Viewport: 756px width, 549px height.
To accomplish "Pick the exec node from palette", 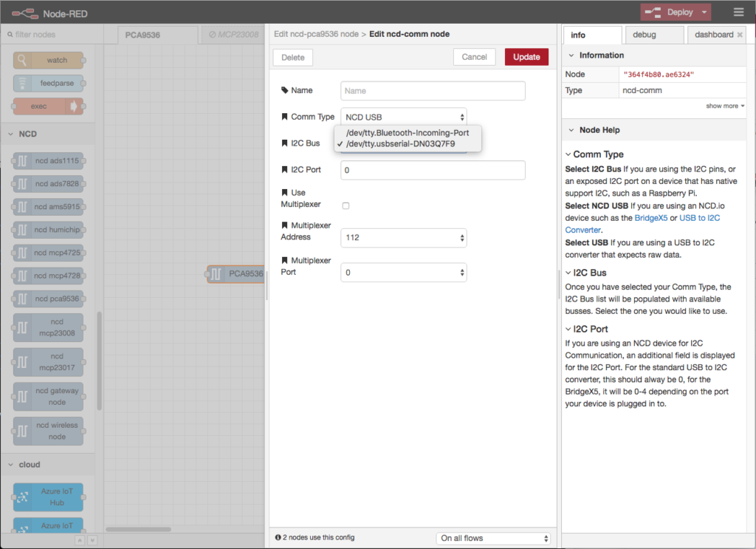I will [x=49, y=106].
